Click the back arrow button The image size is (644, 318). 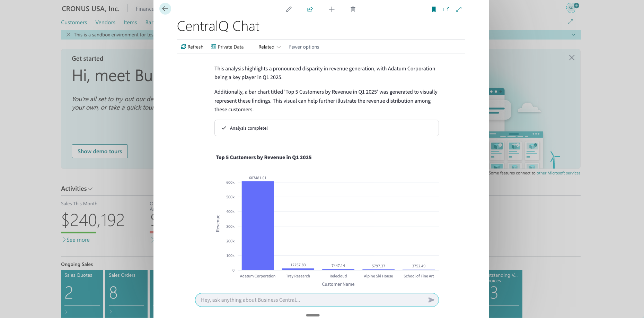165,9
